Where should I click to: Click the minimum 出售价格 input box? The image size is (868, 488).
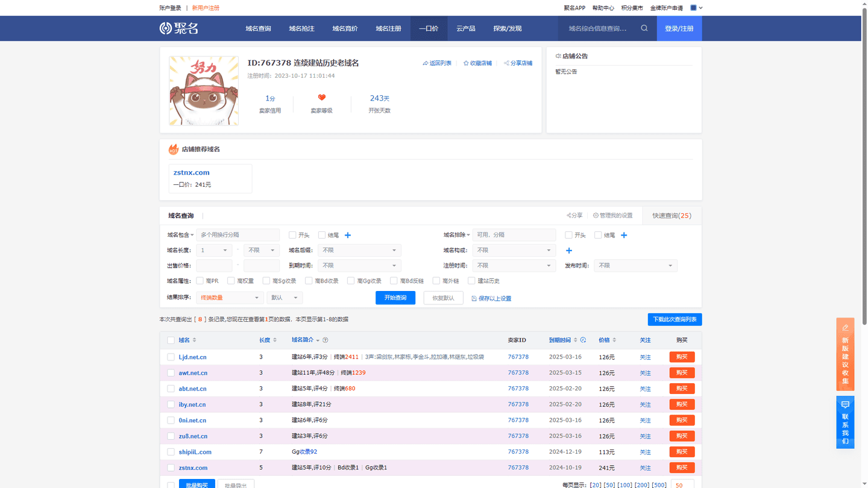pyautogui.click(x=214, y=266)
